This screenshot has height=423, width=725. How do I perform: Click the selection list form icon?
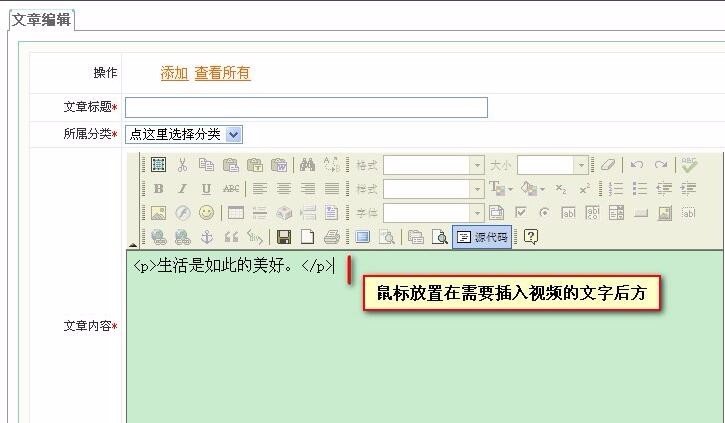click(x=616, y=213)
